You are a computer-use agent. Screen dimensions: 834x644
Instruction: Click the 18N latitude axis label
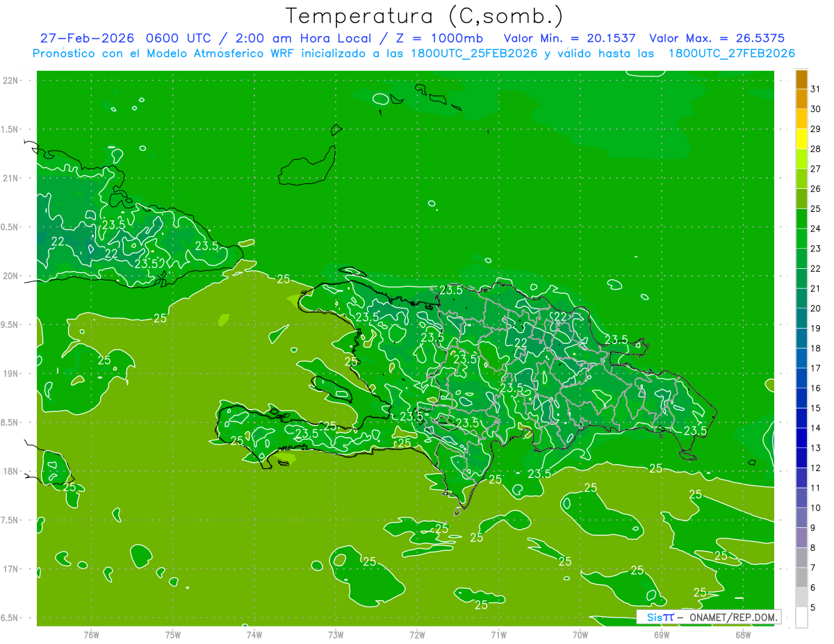(x=10, y=471)
